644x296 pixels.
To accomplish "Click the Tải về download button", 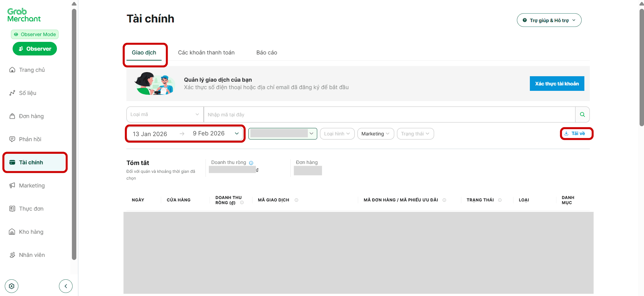I will (x=577, y=133).
